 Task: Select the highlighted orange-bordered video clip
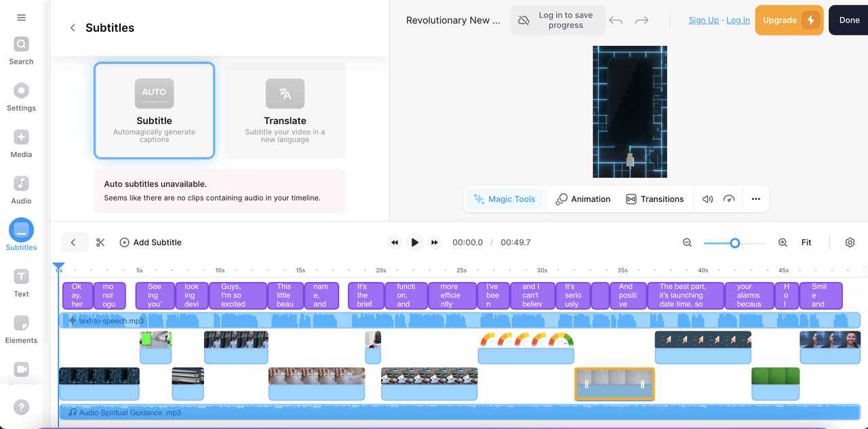coord(614,384)
